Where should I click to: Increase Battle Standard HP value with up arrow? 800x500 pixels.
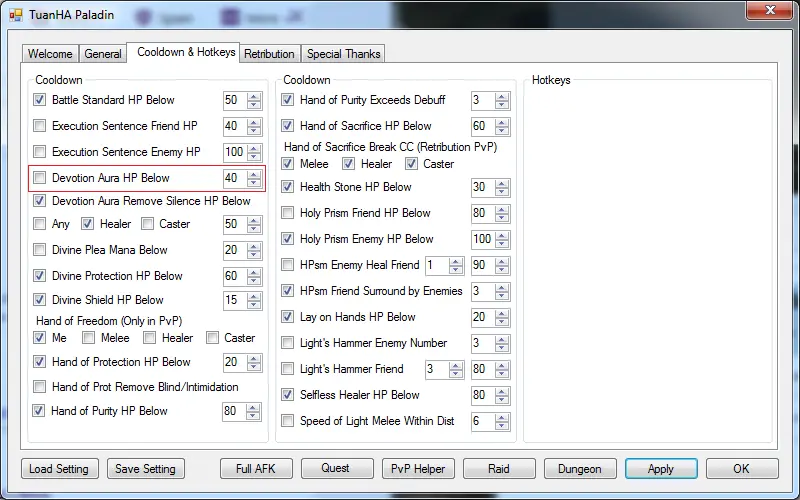253,96
